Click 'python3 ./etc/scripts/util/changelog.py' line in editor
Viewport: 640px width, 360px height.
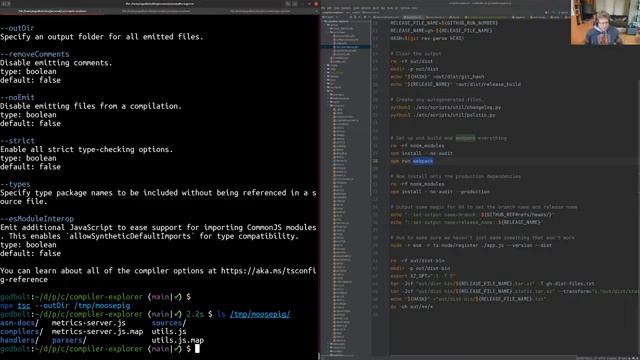[x=445, y=107]
